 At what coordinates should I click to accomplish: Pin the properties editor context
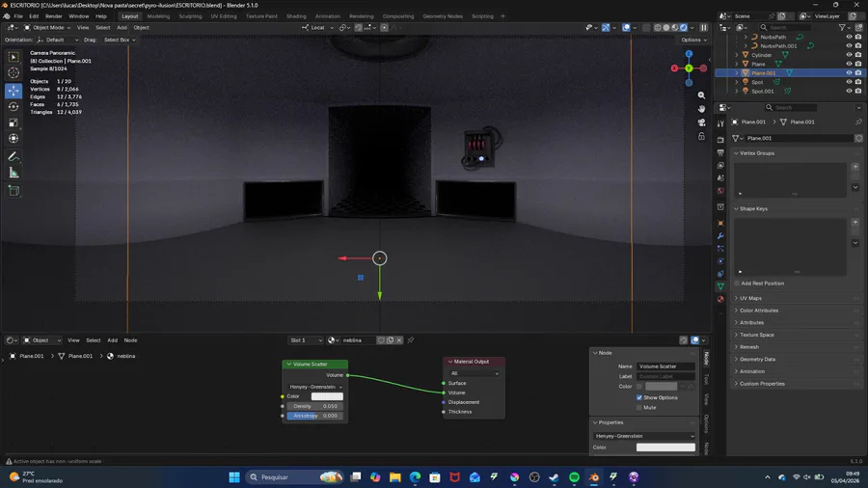coord(858,122)
